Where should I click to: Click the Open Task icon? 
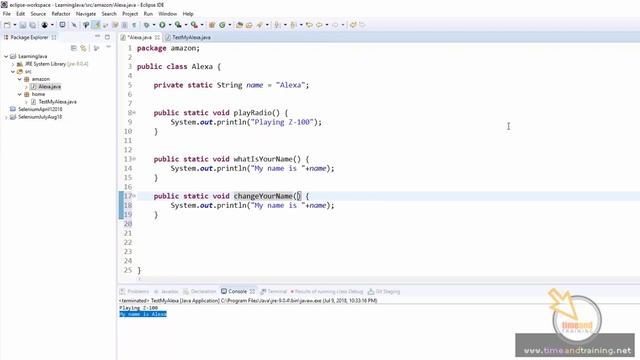[x=249, y=25]
